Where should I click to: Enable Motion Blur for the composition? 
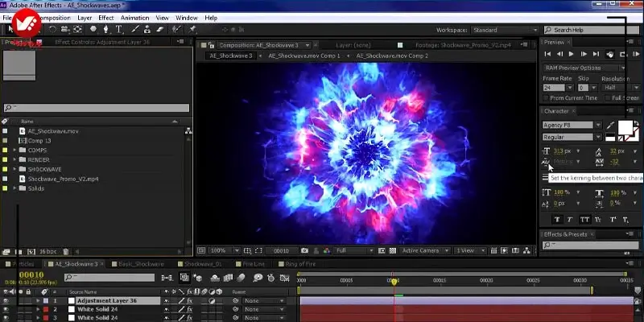tap(241, 278)
